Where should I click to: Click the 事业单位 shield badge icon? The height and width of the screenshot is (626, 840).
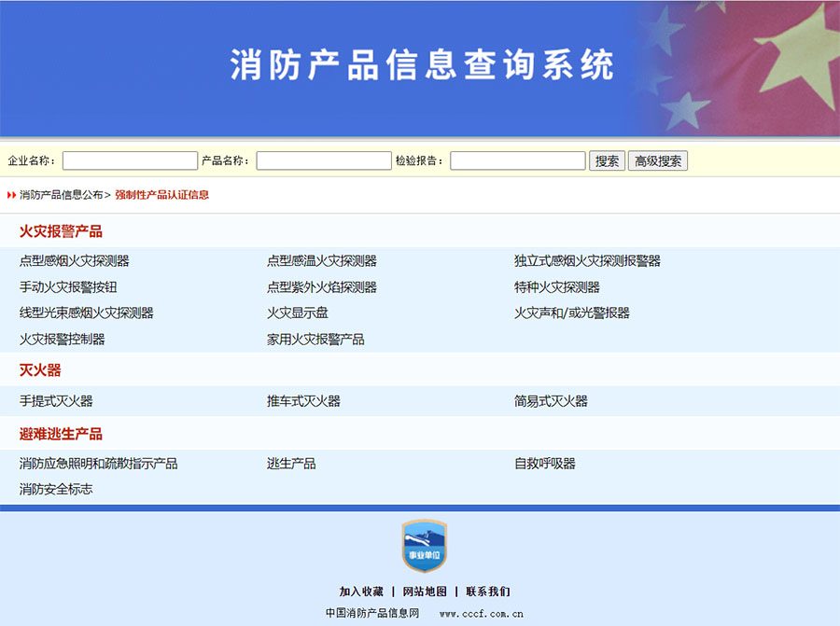424,547
